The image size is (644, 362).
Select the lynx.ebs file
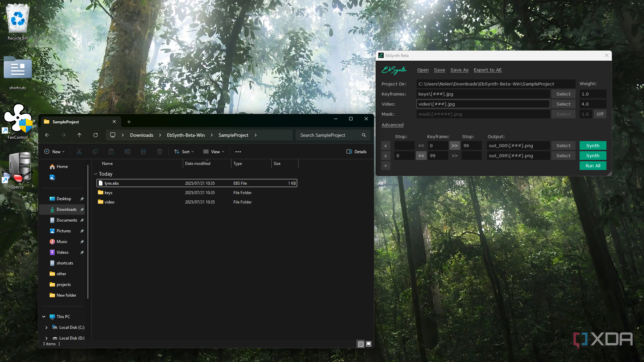click(197, 183)
